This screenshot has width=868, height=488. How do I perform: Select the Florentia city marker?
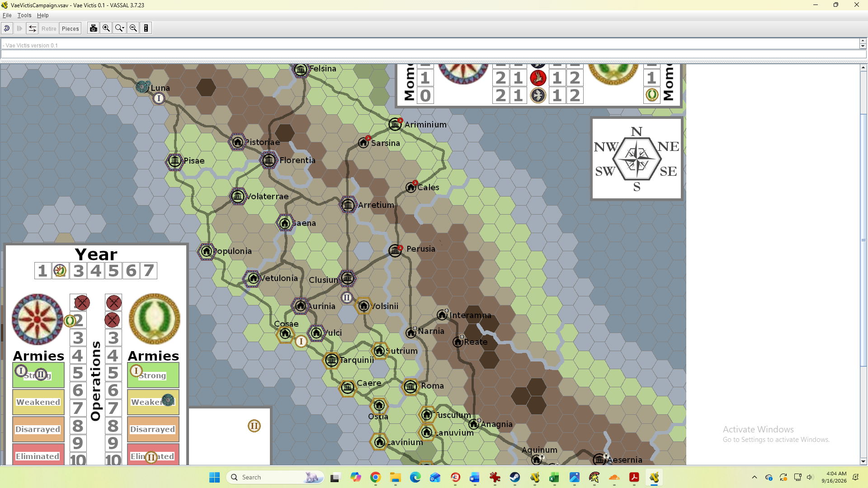pos(269,160)
